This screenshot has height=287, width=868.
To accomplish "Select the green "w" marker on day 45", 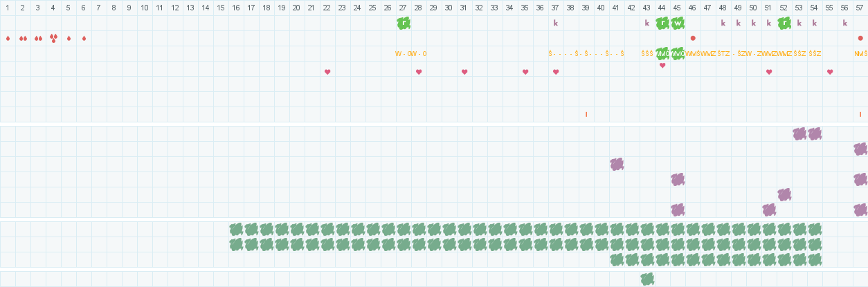I will (678, 23).
